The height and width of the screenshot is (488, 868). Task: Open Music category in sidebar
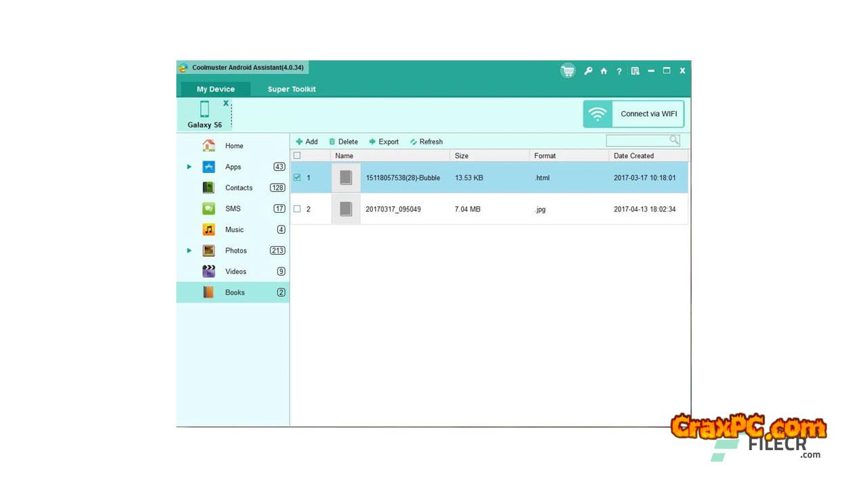234,230
